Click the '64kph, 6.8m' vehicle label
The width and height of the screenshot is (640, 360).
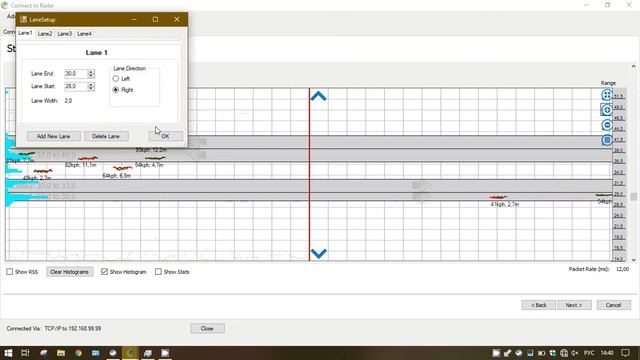click(x=117, y=176)
